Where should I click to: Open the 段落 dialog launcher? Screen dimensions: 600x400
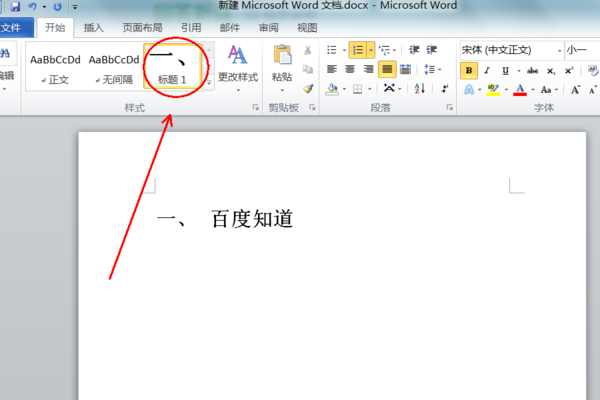pyautogui.click(x=450, y=108)
